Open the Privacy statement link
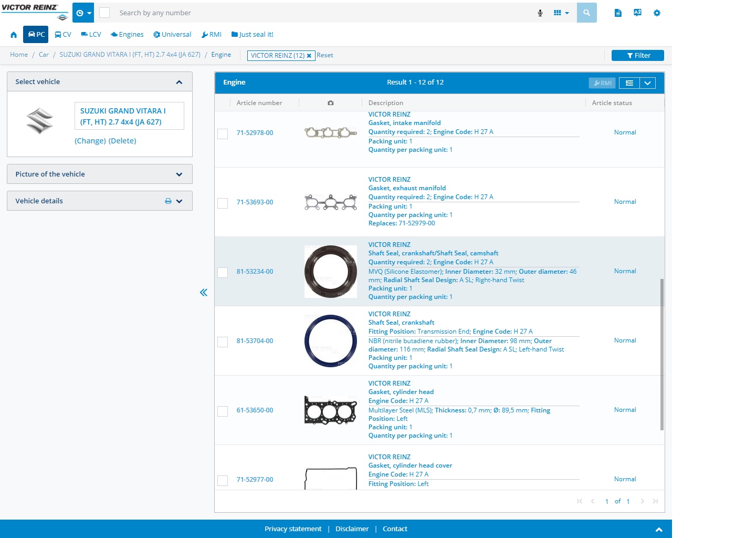This screenshot has height=538, width=756. (293, 529)
